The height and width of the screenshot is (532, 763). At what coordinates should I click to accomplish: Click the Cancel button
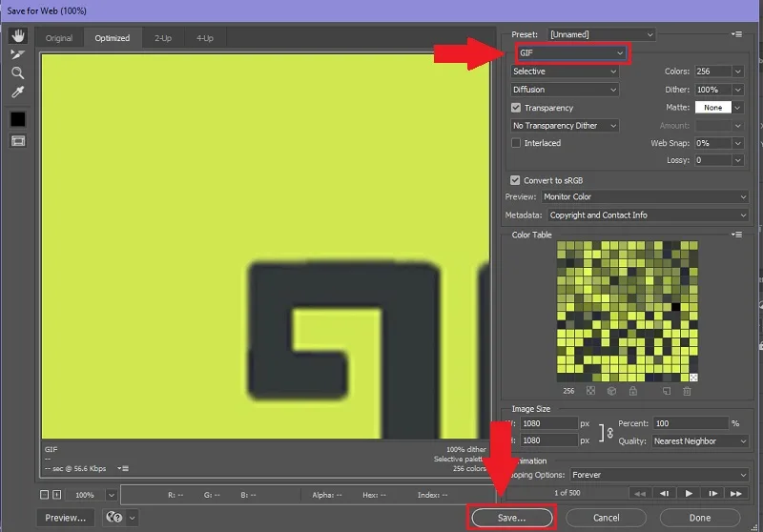[606, 518]
